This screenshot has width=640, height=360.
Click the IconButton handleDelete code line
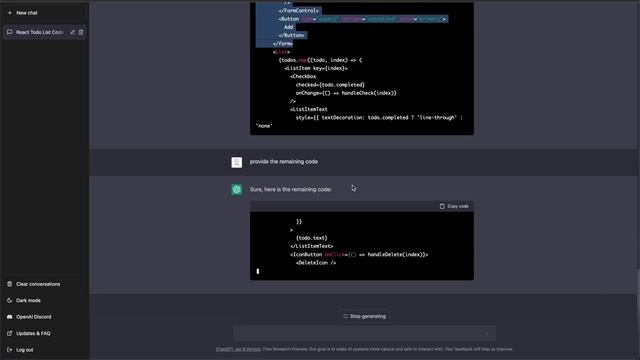pyautogui.click(x=359, y=255)
